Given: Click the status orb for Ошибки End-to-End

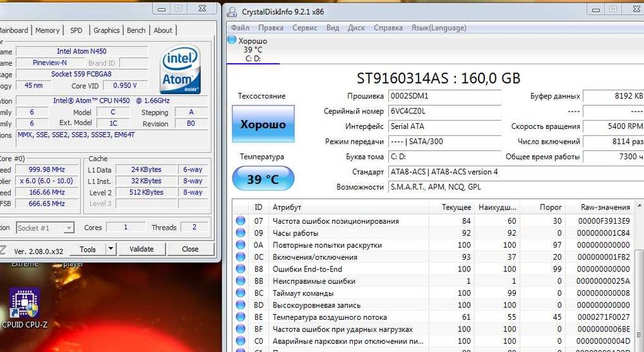Looking at the screenshot, I should click(240, 269).
